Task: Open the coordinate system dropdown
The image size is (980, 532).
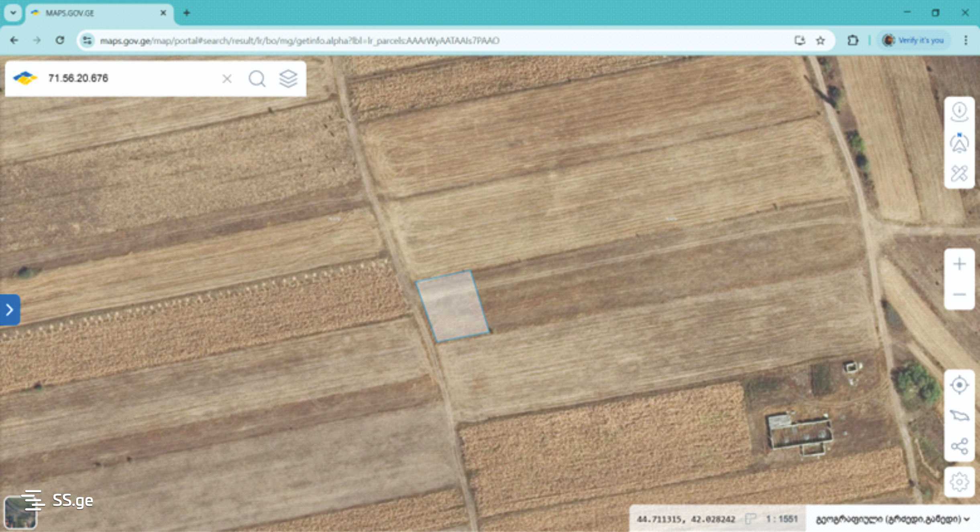Action: (x=892, y=519)
